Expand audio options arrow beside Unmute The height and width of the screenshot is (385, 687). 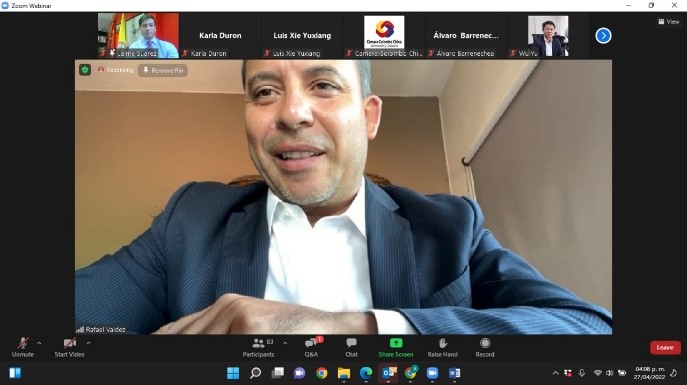click(x=39, y=343)
